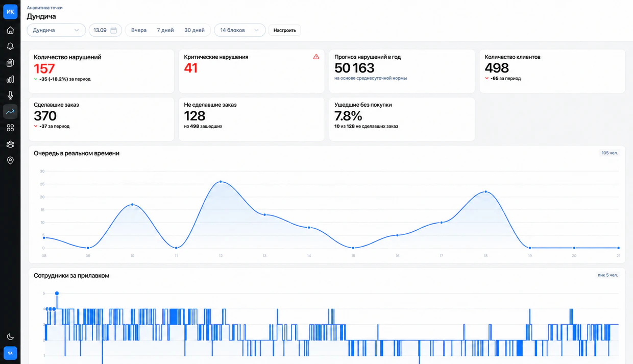633x364 pixels.
Task: Click the -35 (-18.2%) за период text
Action: 65,79
